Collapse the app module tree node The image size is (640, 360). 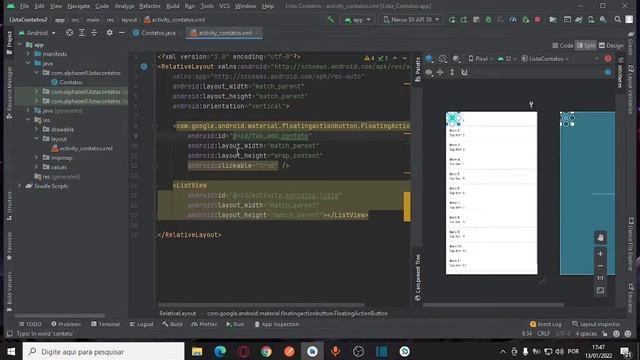click(20, 44)
